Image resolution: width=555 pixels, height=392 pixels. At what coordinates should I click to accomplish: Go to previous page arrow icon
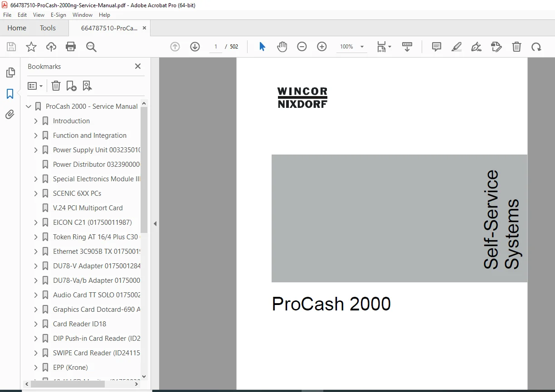tap(175, 47)
